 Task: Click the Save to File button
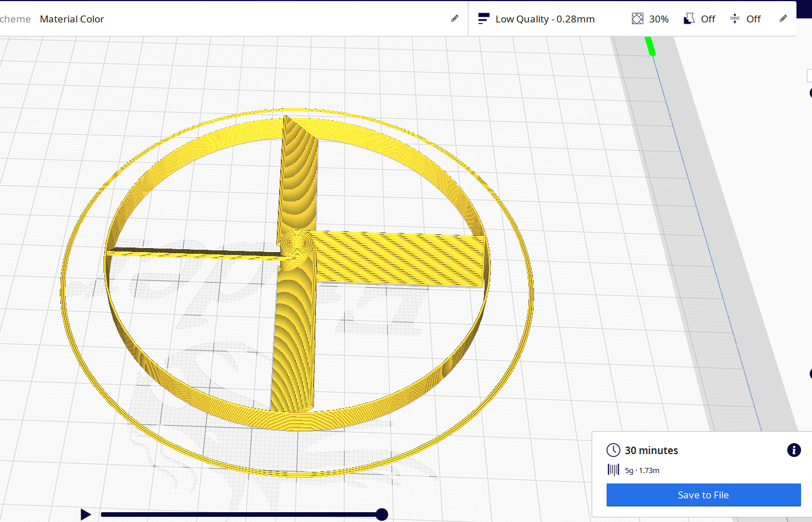703,495
